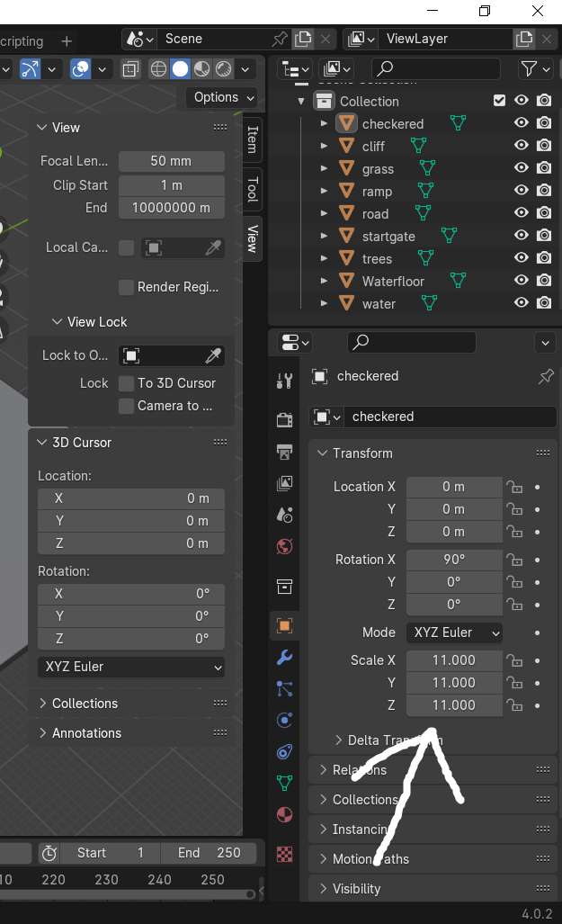
Task: Disable startgate object in renders
Action: point(544,235)
